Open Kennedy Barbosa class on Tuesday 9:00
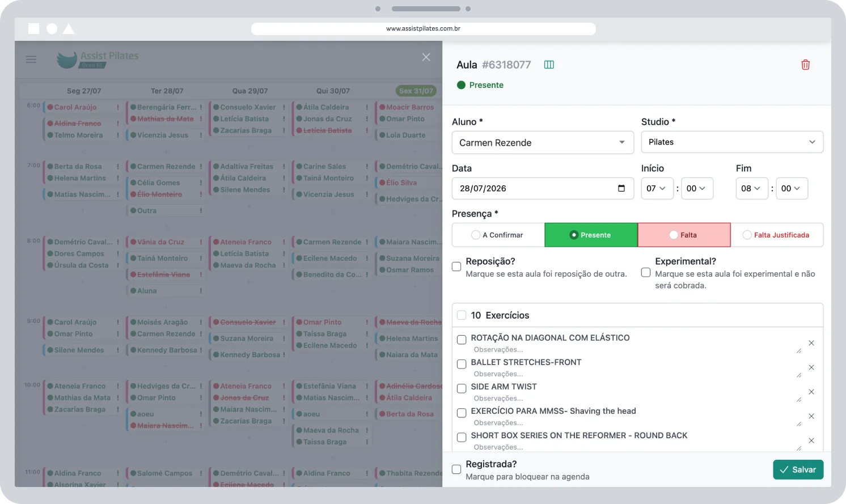Viewport: 846px width, 504px height. click(x=167, y=350)
